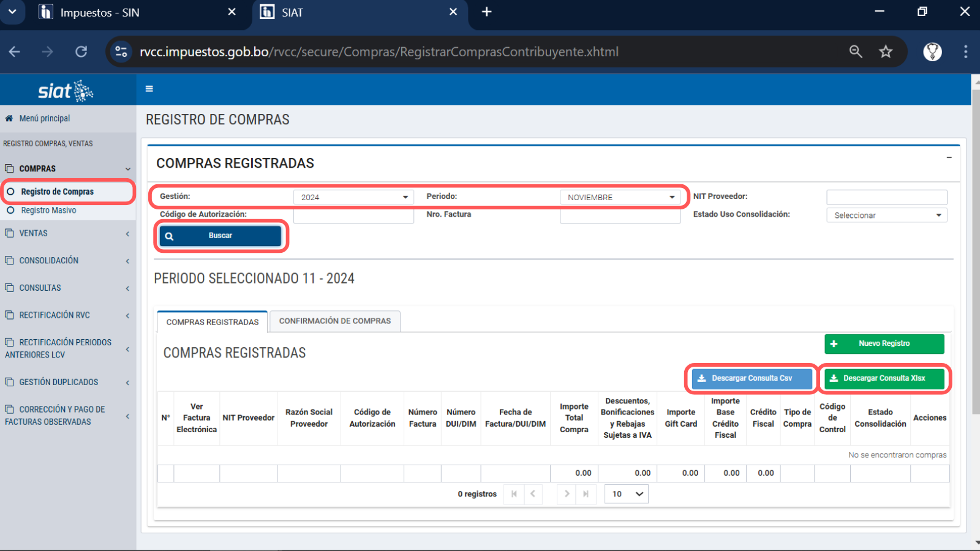Expand the CONSULTAS sidebar section

click(x=127, y=288)
